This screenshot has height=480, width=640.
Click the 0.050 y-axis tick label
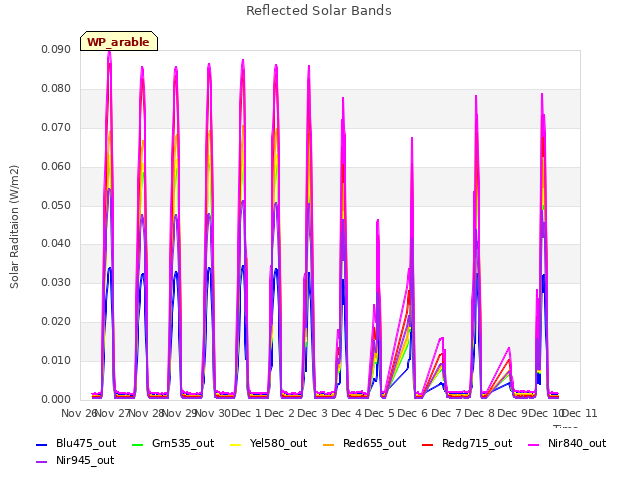(56, 205)
